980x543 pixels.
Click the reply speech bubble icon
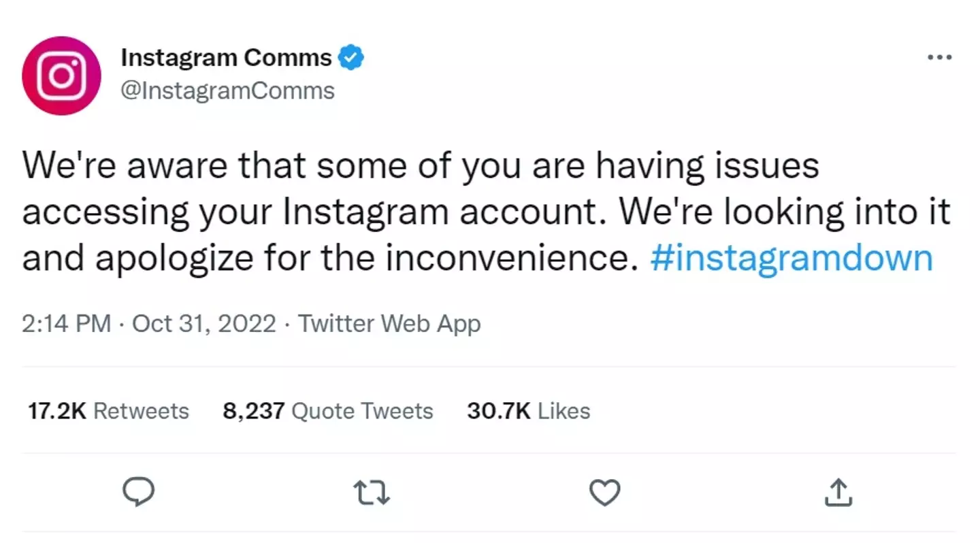pos(139,493)
